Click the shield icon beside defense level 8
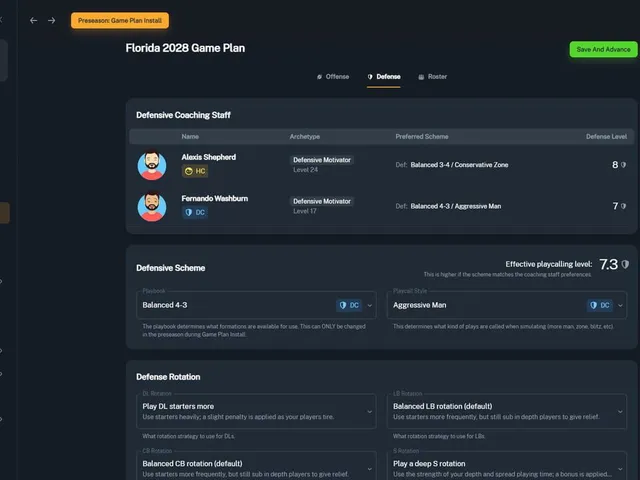This screenshot has height=480, width=640. [x=623, y=165]
